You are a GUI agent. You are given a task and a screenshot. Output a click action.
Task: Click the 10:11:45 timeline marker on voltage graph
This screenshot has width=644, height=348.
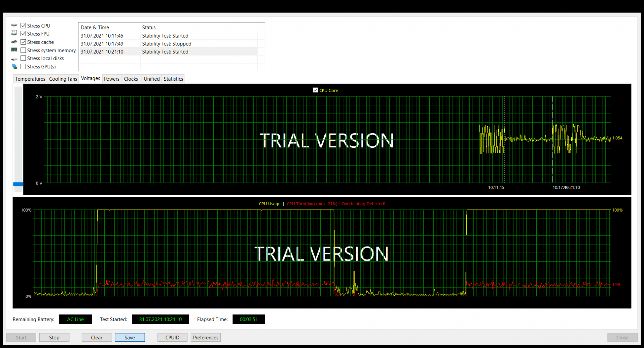tap(496, 188)
